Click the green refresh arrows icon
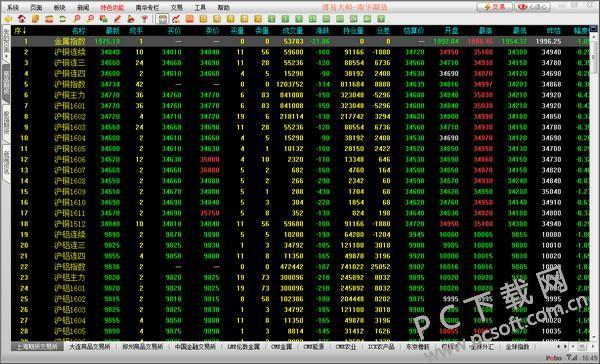Screen dimensions: 600x364 pyautogui.click(x=63, y=19)
